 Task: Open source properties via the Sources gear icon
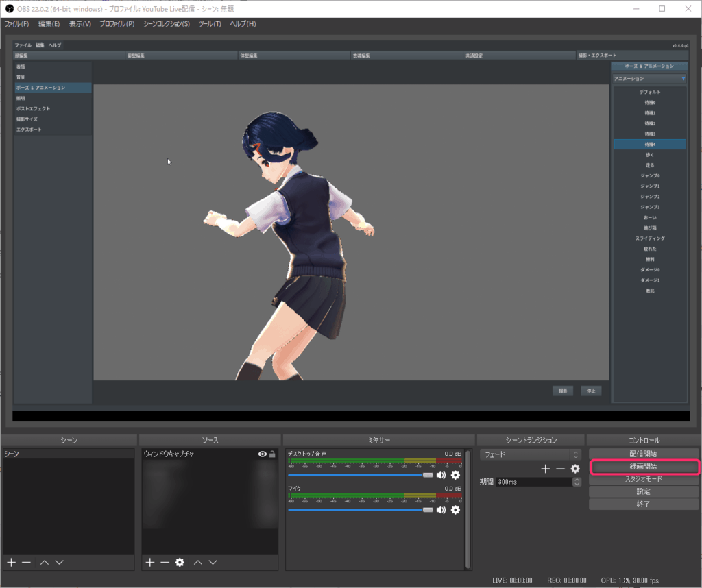pos(180,562)
